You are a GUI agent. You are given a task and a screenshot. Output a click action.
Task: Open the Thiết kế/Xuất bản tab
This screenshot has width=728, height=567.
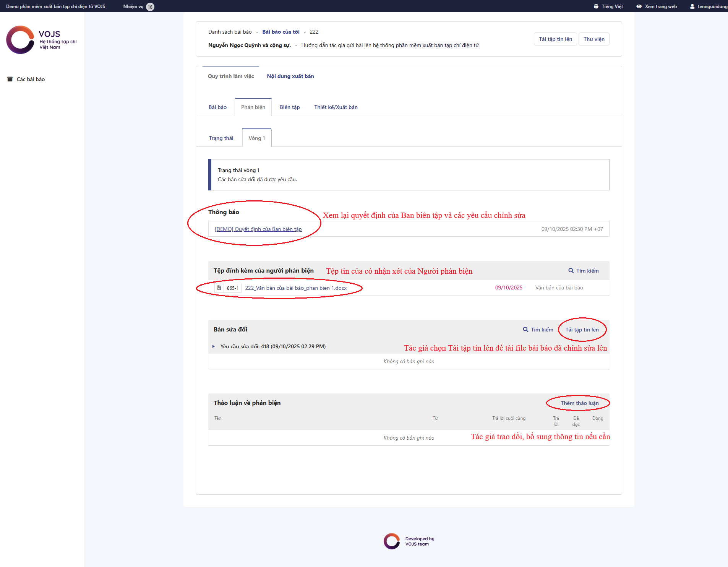336,107
